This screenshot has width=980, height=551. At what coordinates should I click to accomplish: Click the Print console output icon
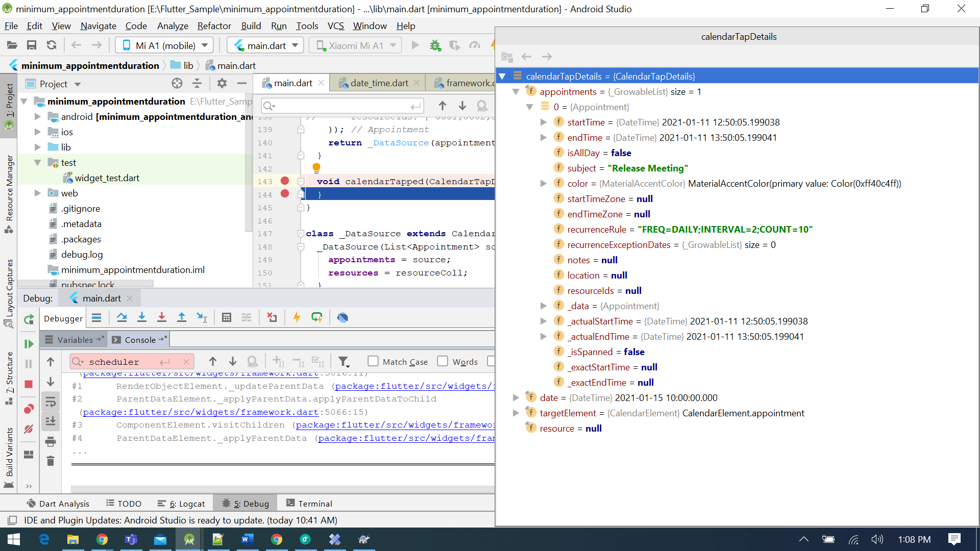pyautogui.click(x=50, y=441)
